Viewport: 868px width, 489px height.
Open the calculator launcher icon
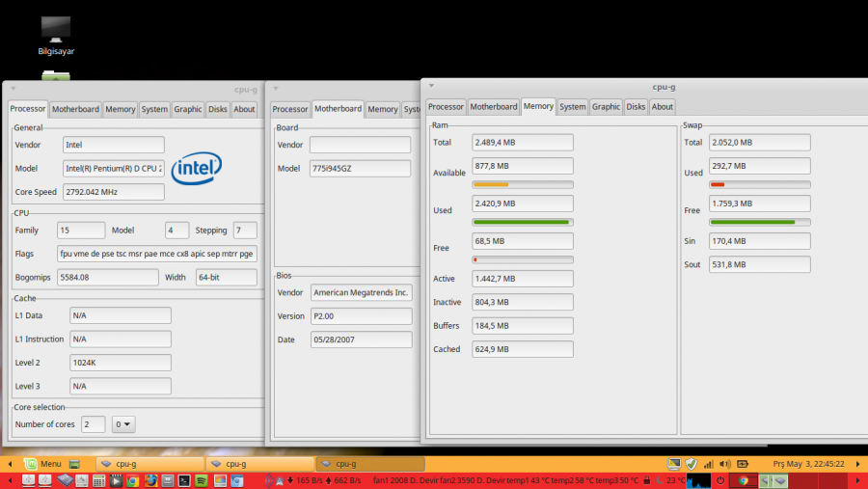pyautogui.click(x=98, y=480)
